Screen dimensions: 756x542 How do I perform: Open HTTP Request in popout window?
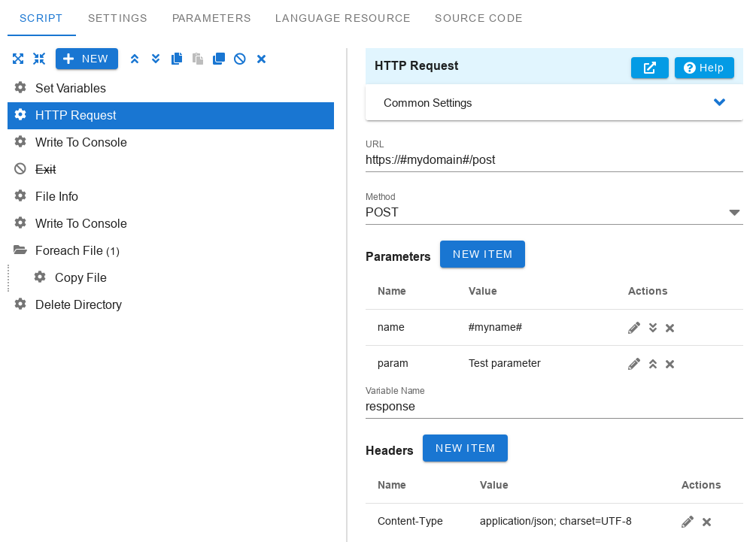tap(649, 68)
